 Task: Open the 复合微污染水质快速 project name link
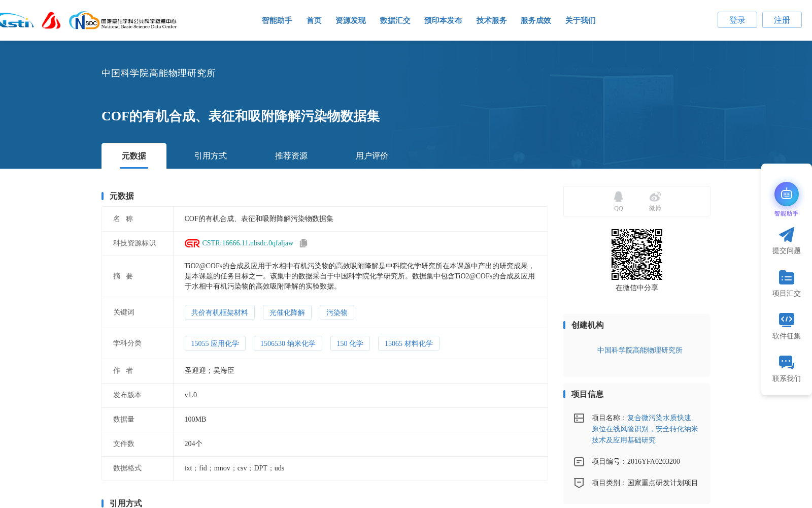click(x=645, y=429)
